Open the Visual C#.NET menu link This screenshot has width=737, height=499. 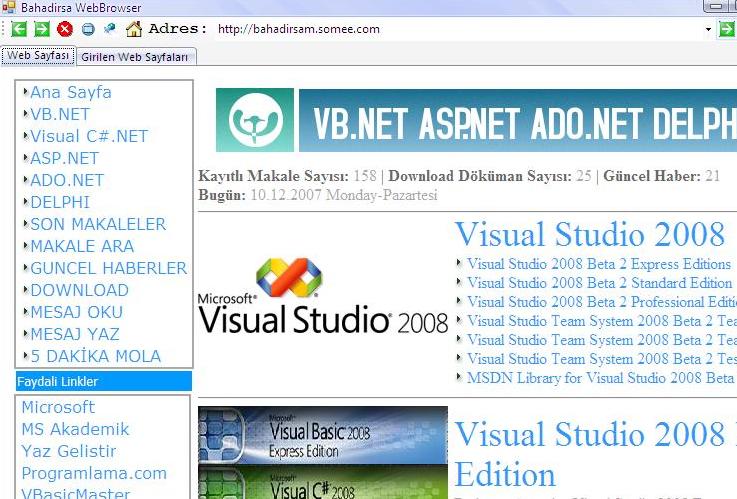click(89, 136)
